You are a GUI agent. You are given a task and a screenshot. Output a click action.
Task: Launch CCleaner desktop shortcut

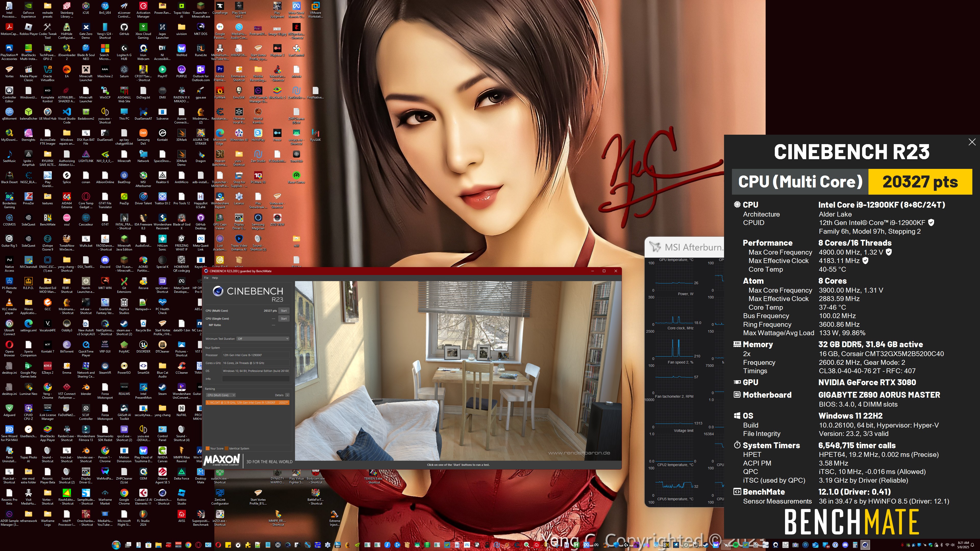point(181,368)
